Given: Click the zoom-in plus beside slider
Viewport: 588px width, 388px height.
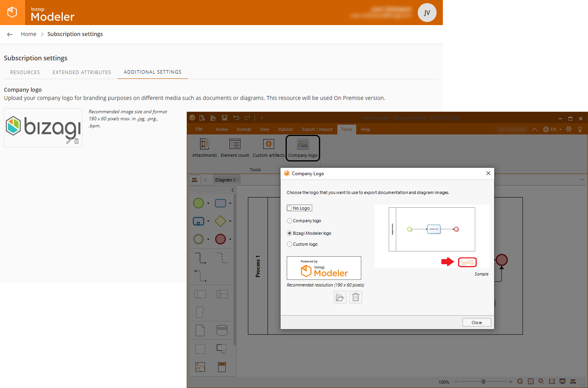Looking at the screenshot, I should pos(510,382).
